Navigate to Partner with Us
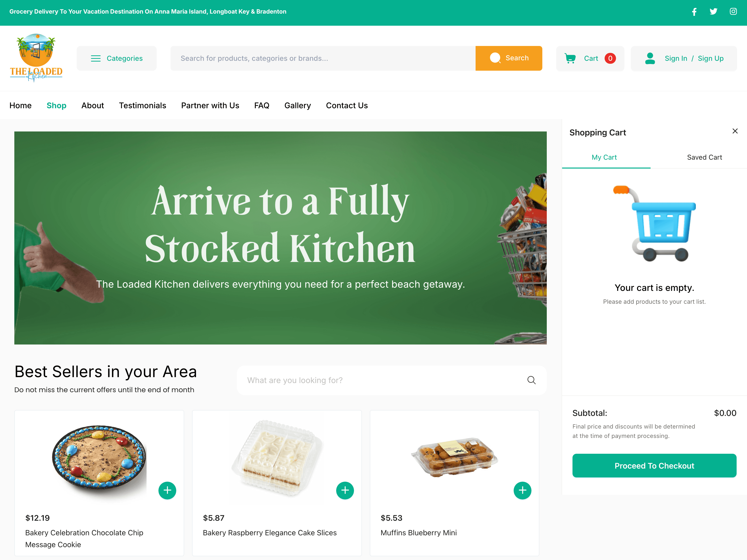Image resolution: width=747 pixels, height=560 pixels. (x=210, y=105)
